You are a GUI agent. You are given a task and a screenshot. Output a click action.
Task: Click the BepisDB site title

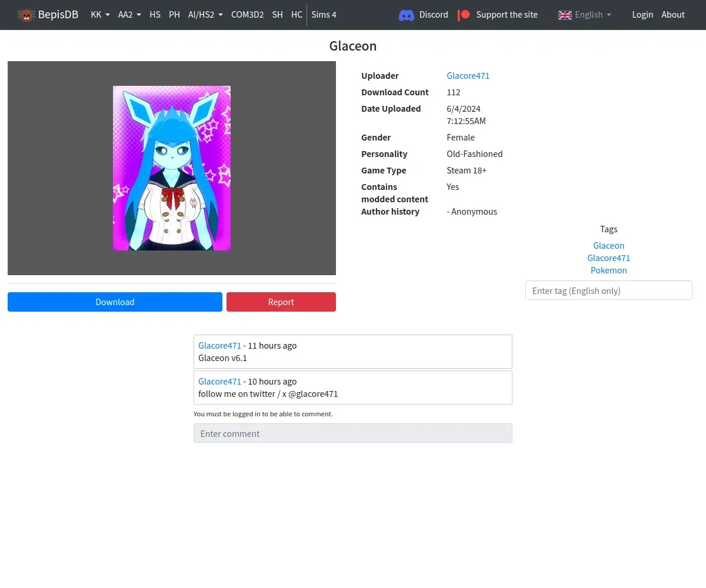58,15
